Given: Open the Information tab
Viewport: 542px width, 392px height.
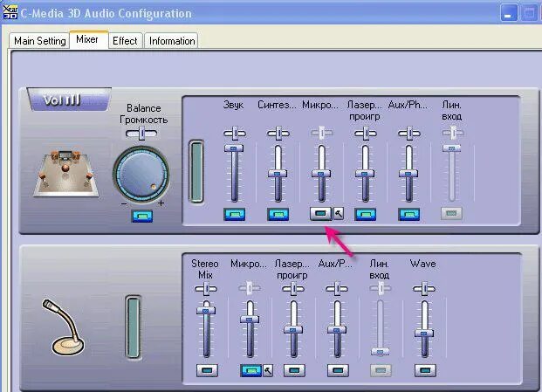Looking at the screenshot, I should (x=172, y=41).
